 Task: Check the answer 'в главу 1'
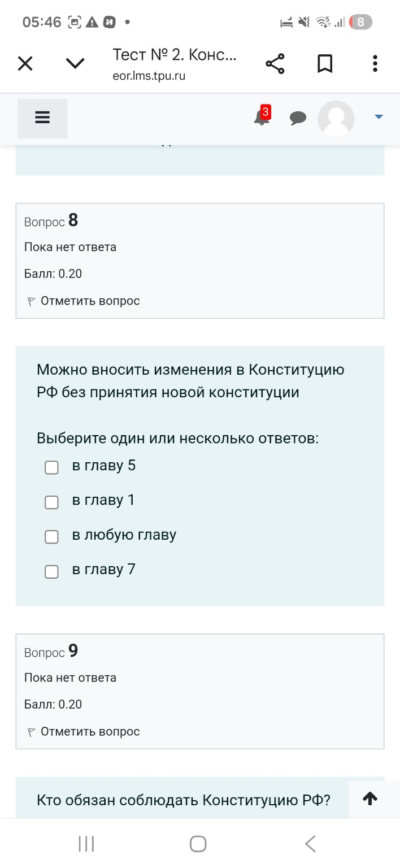[51, 502]
